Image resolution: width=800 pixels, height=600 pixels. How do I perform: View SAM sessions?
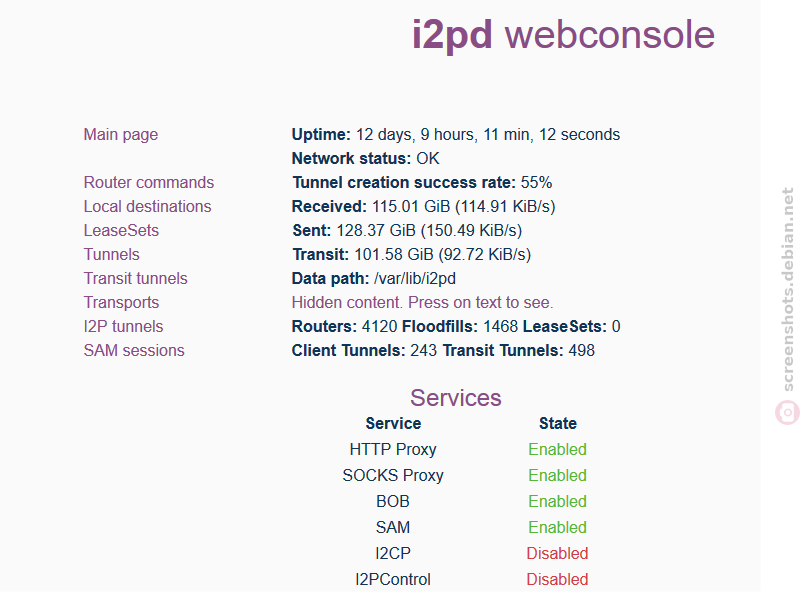pos(134,351)
